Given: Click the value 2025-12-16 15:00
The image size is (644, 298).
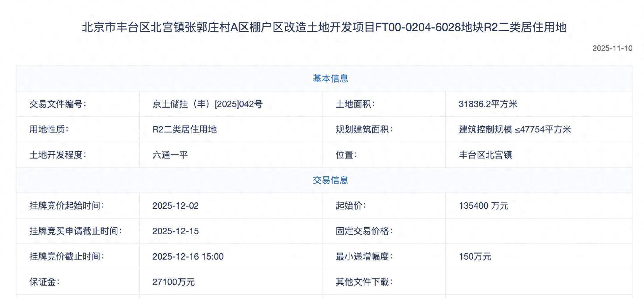Looking at the screenshot, I should point(188,256).
